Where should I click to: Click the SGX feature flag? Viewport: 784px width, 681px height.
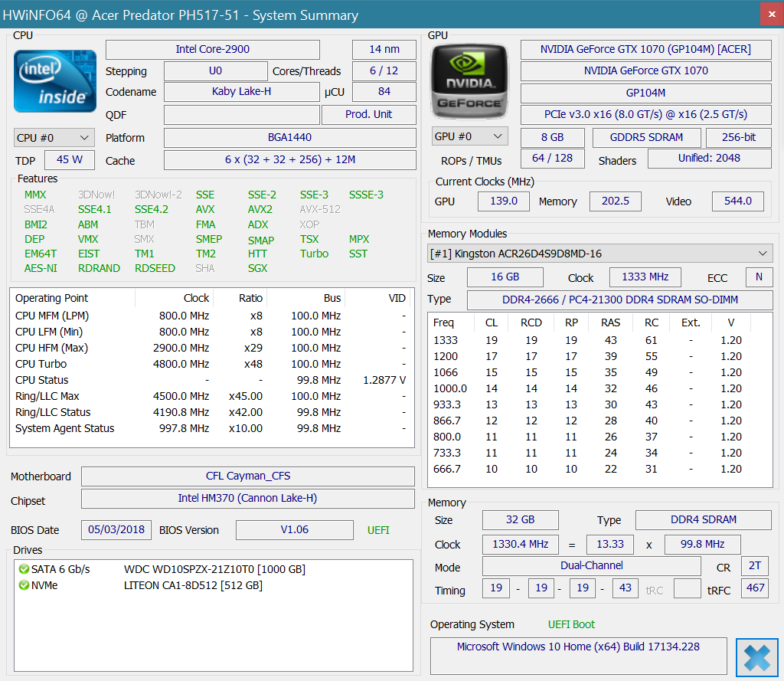pos(257,268)
